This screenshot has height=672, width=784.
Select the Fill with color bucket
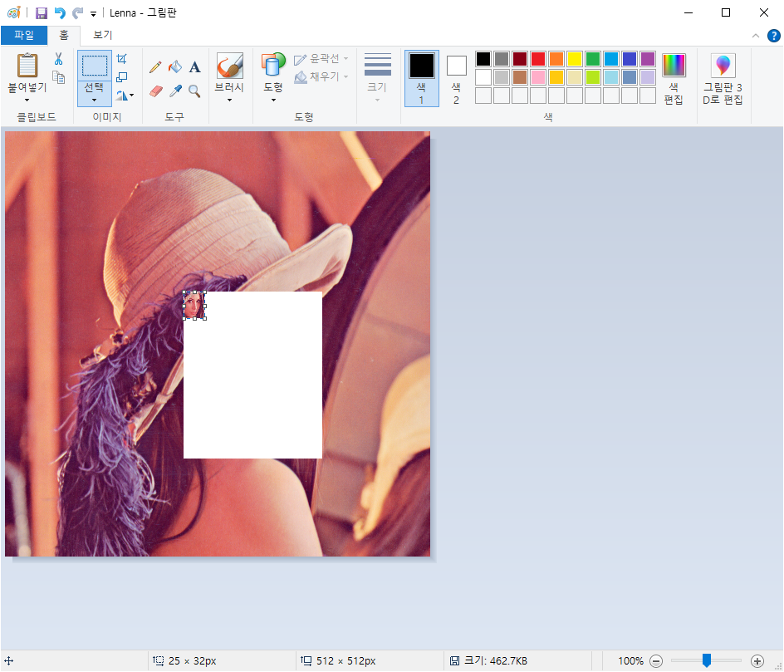175,66
